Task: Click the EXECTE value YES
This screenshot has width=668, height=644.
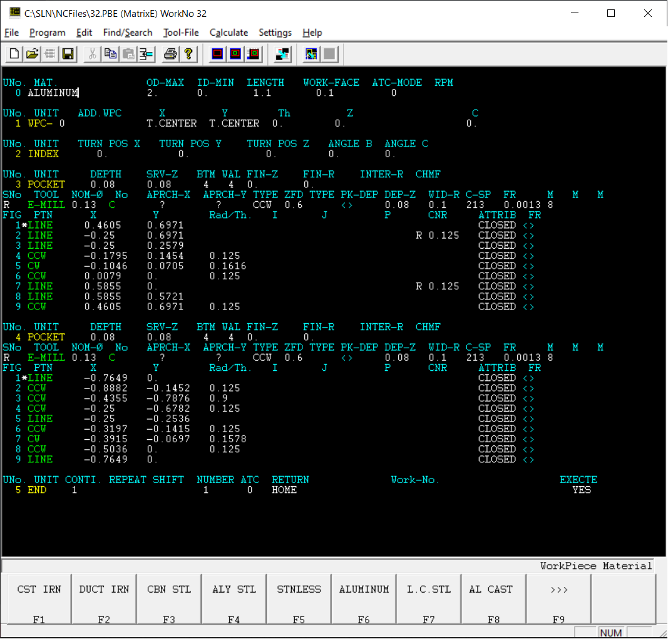Action: pyautogui.click(x=582, y=490)
